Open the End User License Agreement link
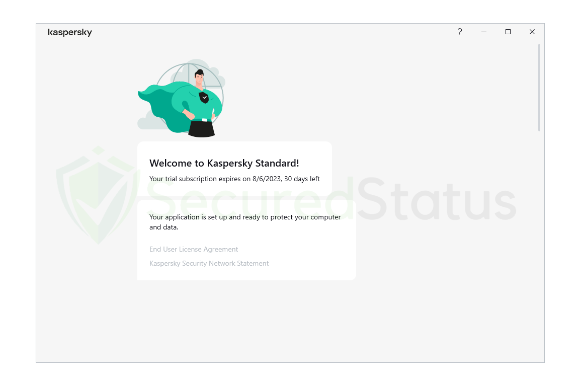The height and width of the screenshot is (392, 582). click(193, 249)
